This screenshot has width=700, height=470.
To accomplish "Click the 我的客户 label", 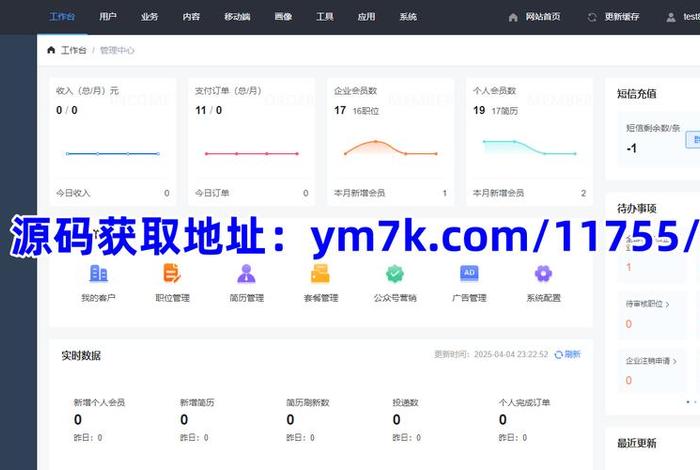I will tap(98, 298).
